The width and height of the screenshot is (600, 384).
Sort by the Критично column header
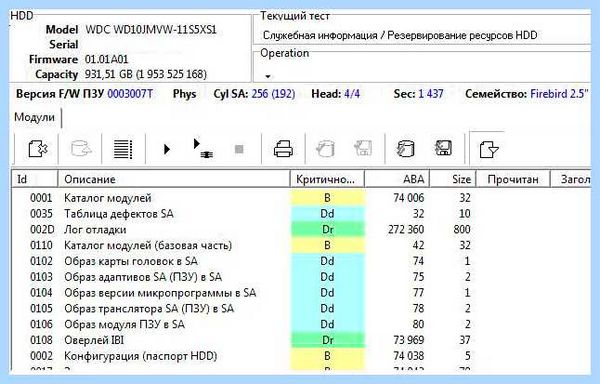pyautogui.click(x=327, y=179)
